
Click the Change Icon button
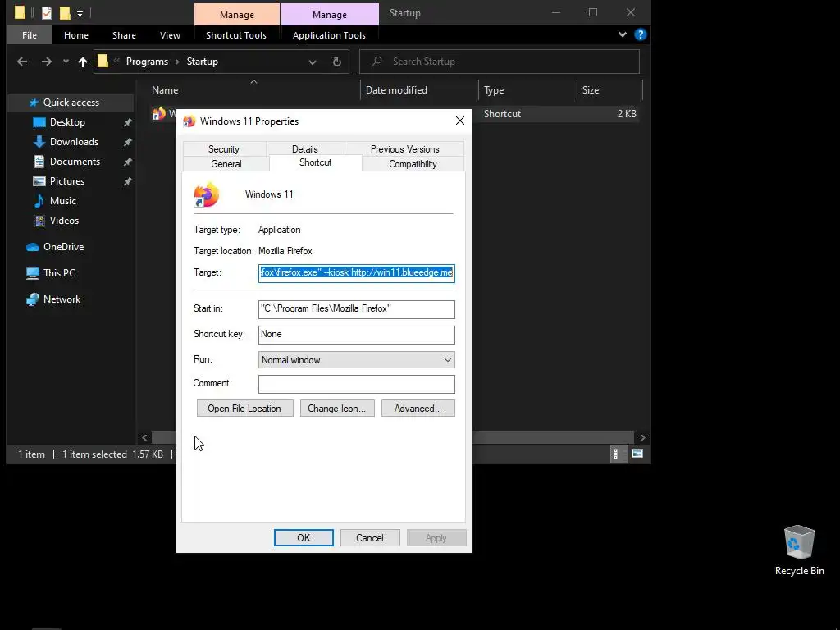click(x=337, y=409)
